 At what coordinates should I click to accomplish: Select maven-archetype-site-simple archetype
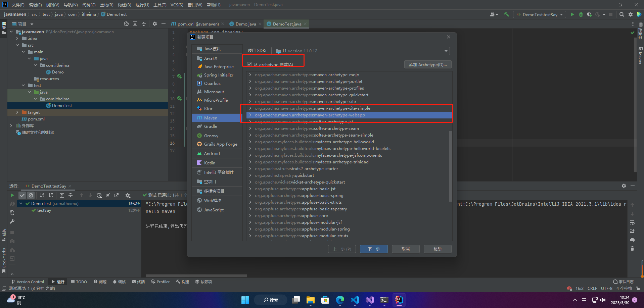(x=349, y=108)
